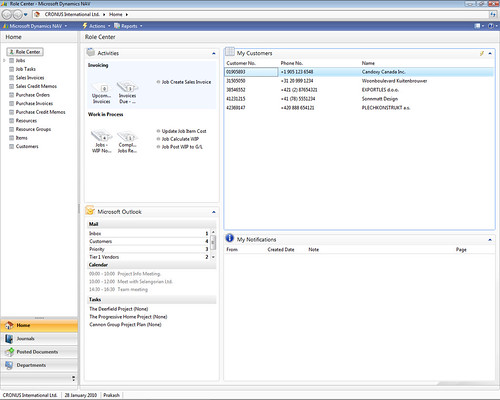Open Sales Invoices list

tap(30, 78)
